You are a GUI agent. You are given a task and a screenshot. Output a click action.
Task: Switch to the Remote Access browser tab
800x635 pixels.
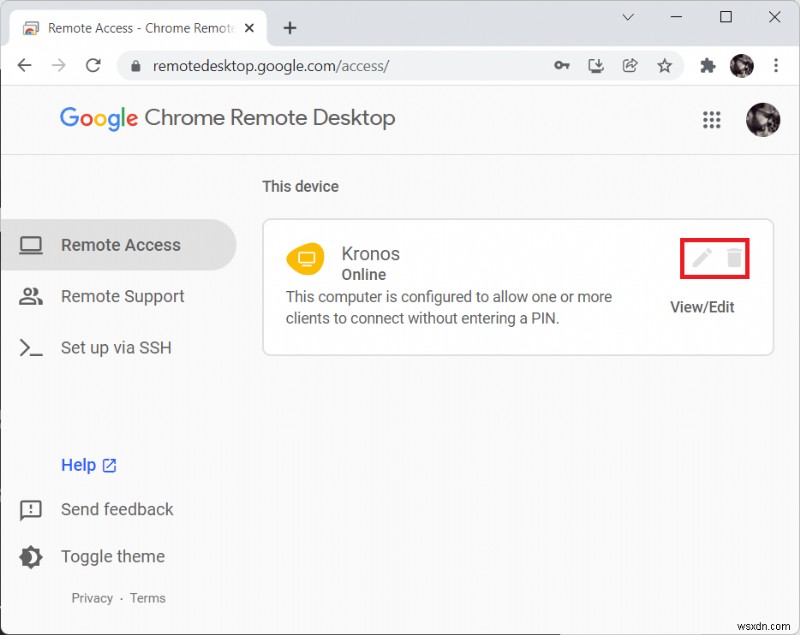138,28
